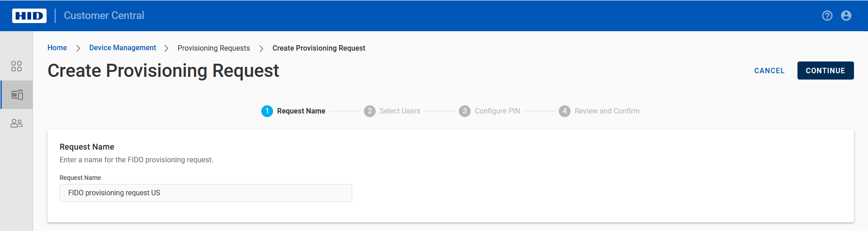Select step 1 Request Name
This screenshot has height=231, width=868.
[293, 111]
